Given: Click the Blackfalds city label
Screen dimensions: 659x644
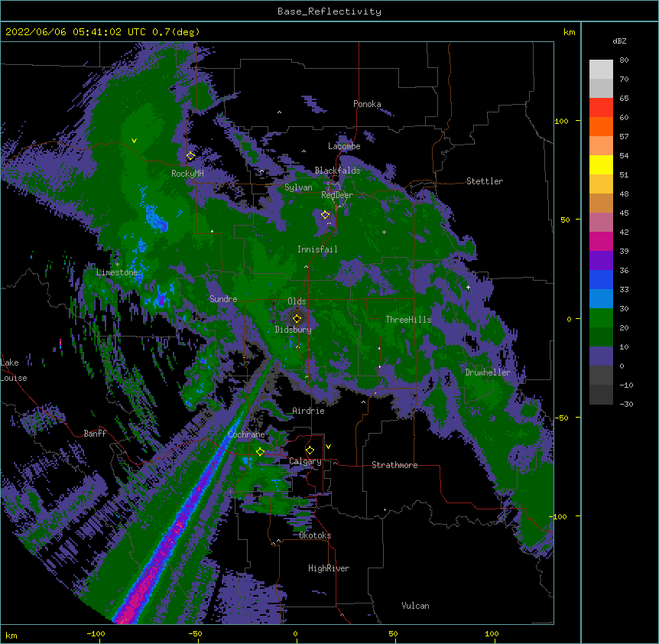Looking at the screenshot, I should [x=337, y=171].
